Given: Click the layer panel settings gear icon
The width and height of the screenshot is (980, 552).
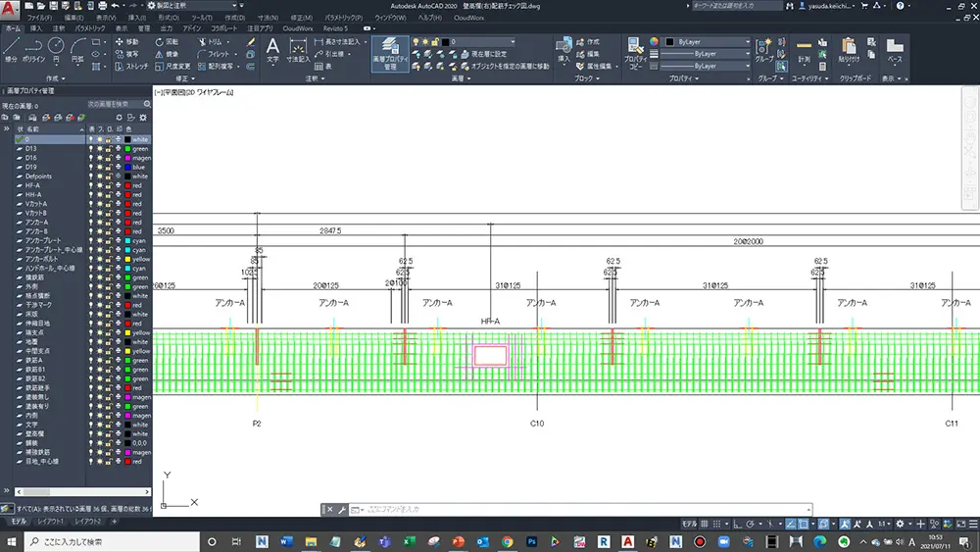Looking at the screenshot, I should (x=143, y=117).
